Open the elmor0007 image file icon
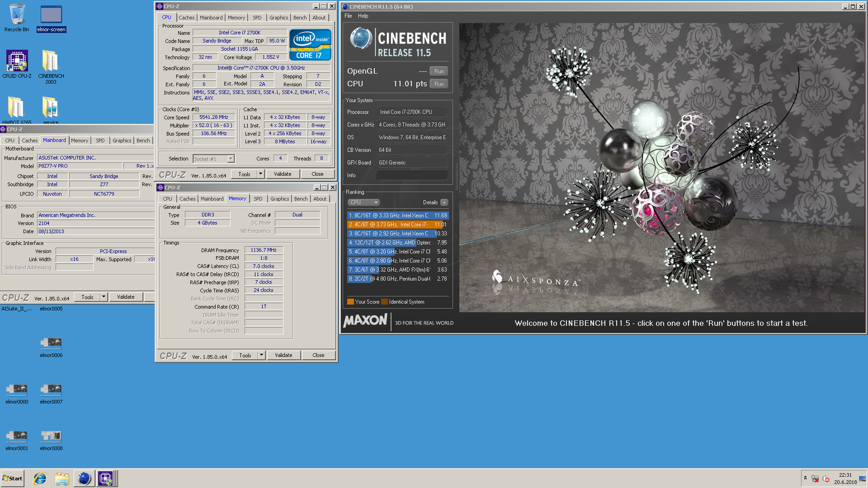Screen dimensions: 868x488 tap(51, 393)
